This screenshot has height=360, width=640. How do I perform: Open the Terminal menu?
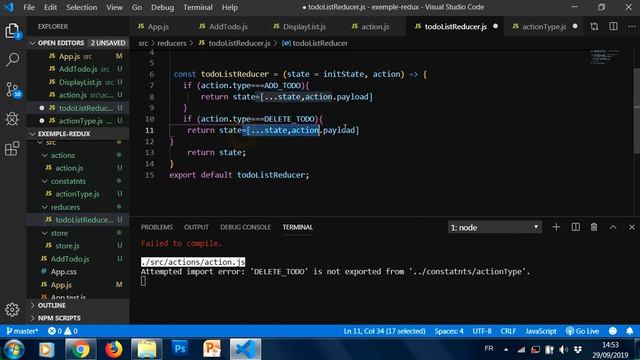tap(198, 7)
